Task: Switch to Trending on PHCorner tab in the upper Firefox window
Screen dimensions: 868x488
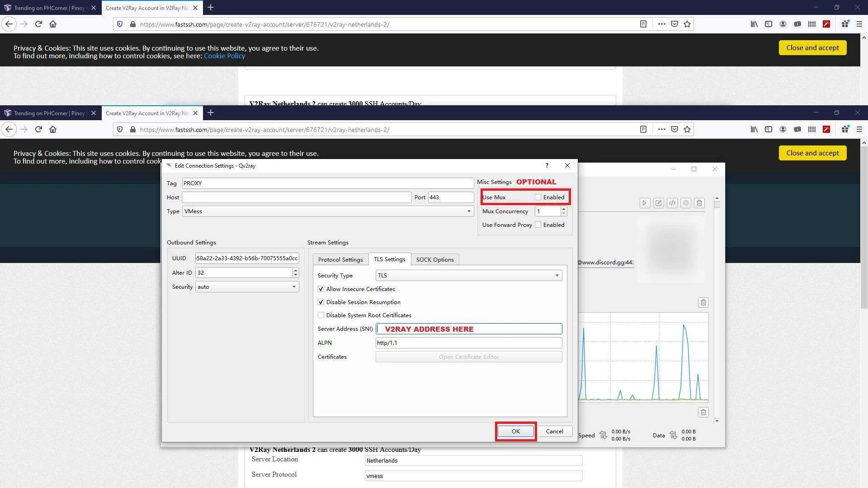Action: [49, 8]
